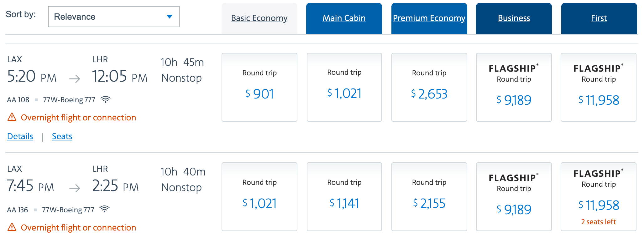Image resolution: width=644 pixels, height=238 pixels.
Task: Click the arrow between LAX and LHR for AA 108
Action: point(75,78)
